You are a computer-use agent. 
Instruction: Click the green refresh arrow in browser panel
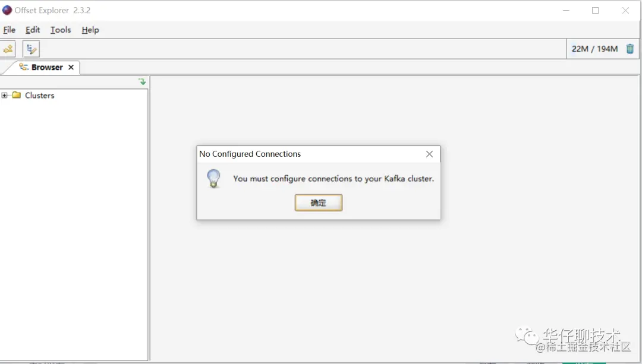tap(142, 82)
